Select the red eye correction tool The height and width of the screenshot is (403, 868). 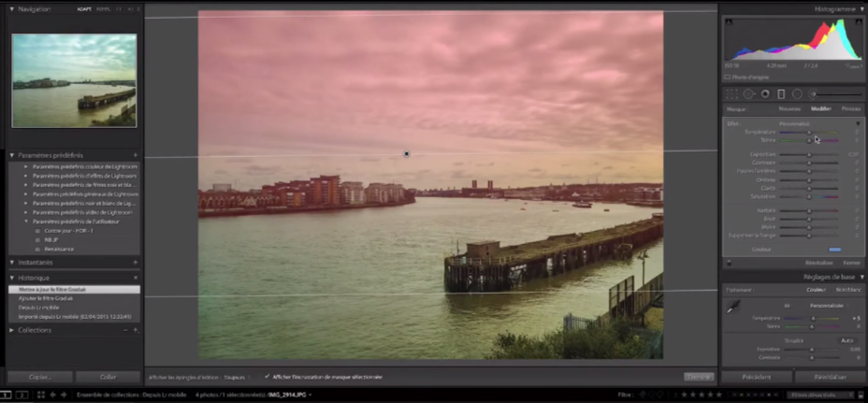tap(765, 94)
